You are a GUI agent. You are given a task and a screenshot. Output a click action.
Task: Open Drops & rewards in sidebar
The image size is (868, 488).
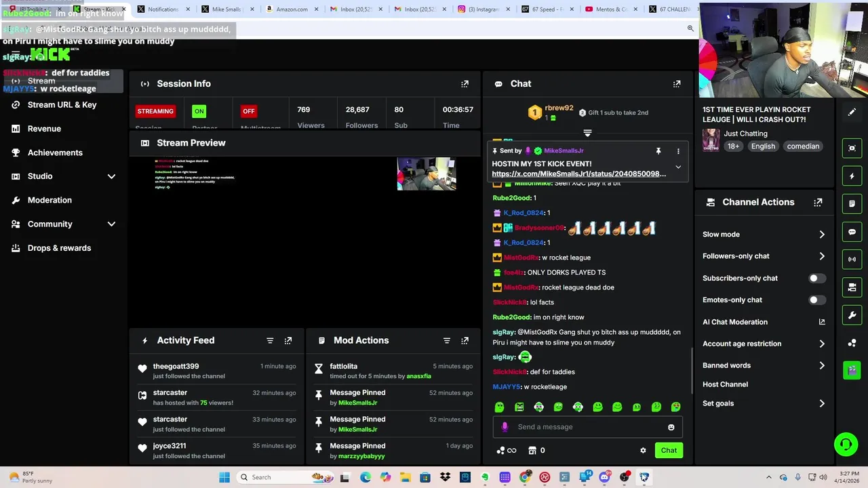click(59, 248)
